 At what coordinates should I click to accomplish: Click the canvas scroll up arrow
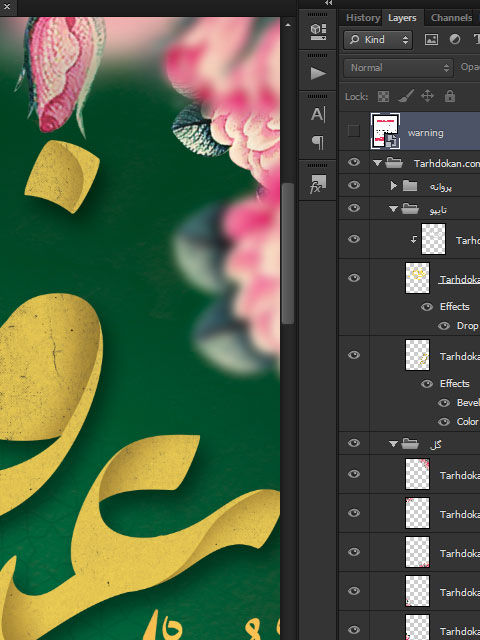(288, 25)
